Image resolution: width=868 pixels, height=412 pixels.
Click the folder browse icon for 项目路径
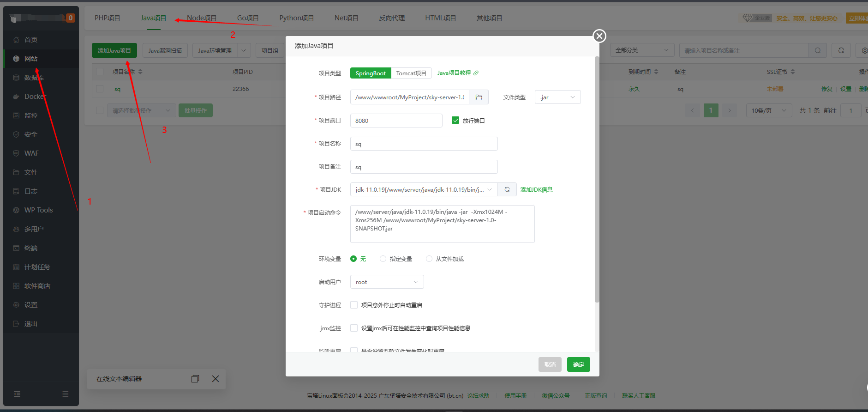(x=479, y=97)
